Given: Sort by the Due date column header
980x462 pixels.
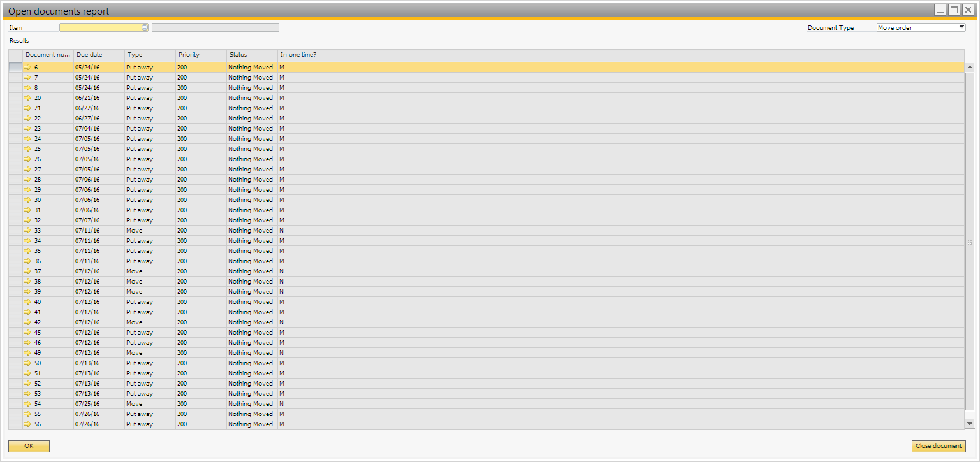Looking at the screenshot, I should tap(99, 55).
